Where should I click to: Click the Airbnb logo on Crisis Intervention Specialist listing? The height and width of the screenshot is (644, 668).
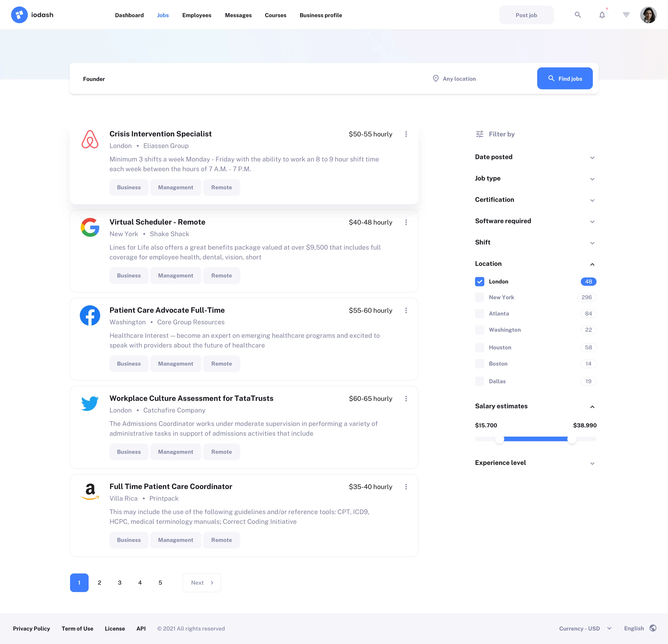(90, 139)
